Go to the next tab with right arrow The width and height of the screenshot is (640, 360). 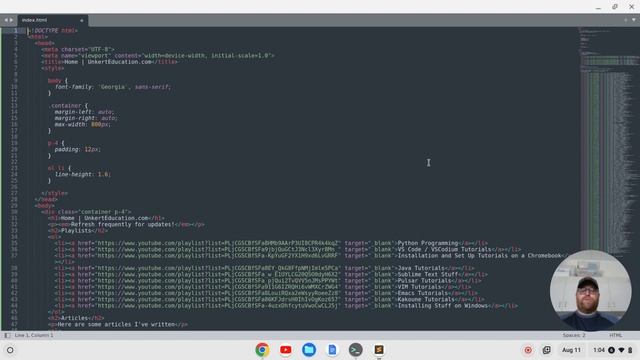pyautogui.click(x=11, y=20)
